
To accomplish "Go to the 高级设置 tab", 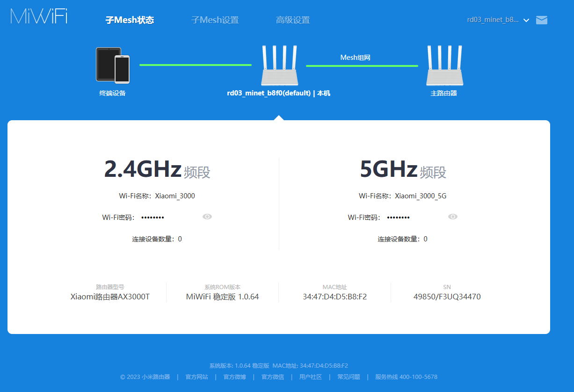I will 293,20.
